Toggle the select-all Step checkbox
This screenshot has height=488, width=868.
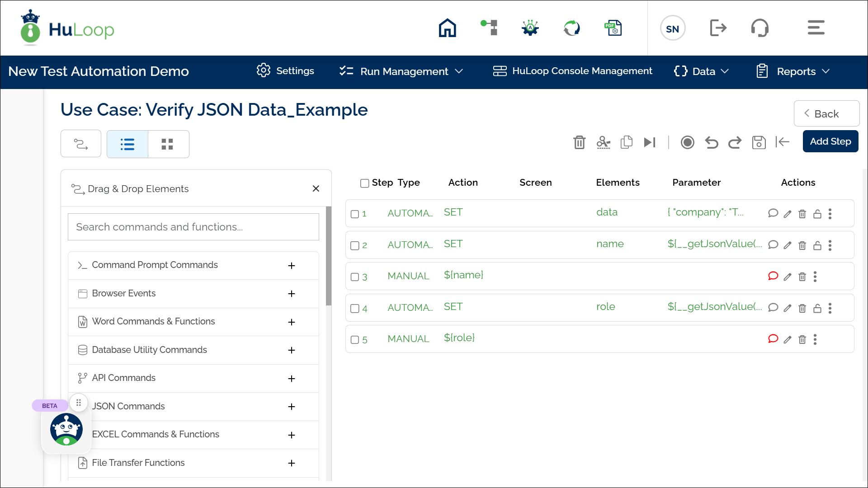pos(364,183)
